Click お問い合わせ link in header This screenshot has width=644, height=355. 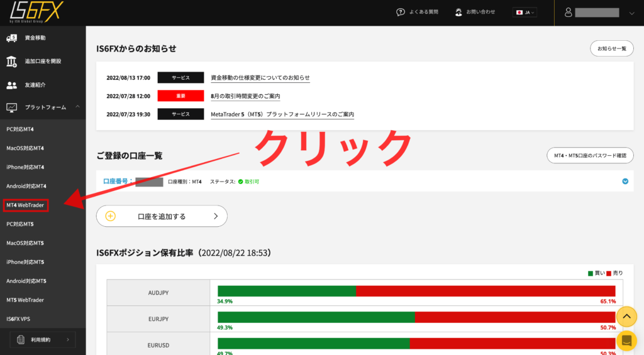[480, 12]
